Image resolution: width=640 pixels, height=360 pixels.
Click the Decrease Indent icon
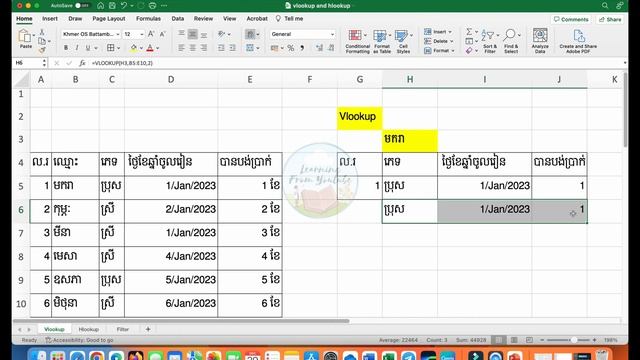click(221, 48)
